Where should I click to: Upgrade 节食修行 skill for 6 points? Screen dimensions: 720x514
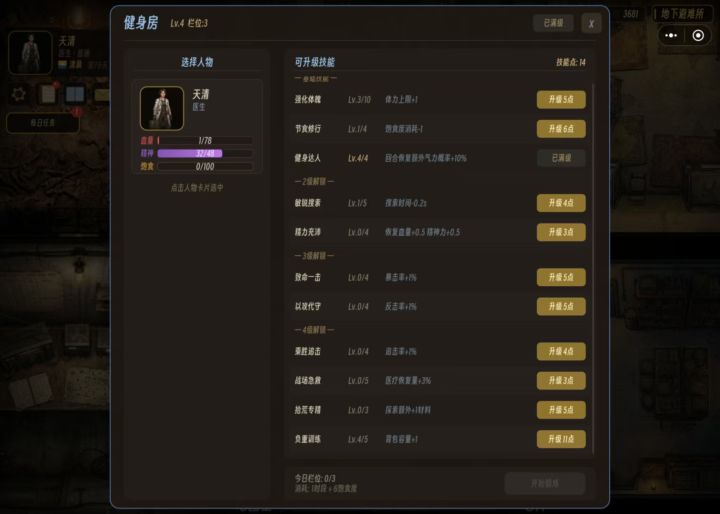coord(561,129)
